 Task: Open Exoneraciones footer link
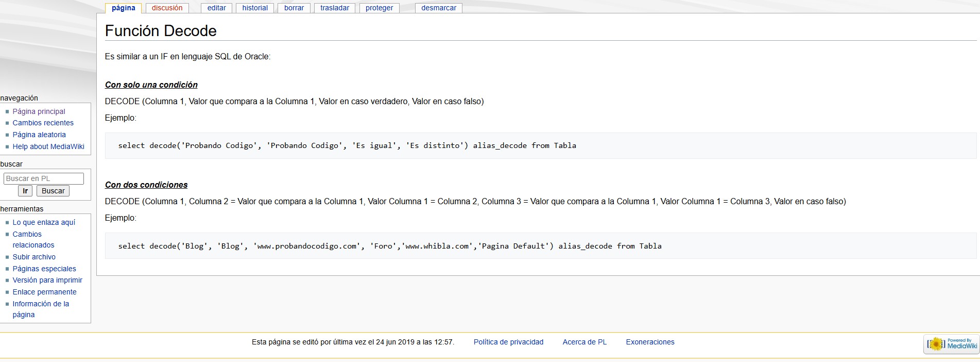tap(650, 342)
